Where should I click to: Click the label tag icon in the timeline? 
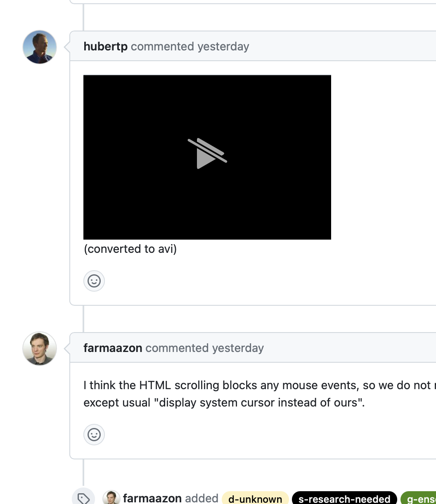coord(84,498)
